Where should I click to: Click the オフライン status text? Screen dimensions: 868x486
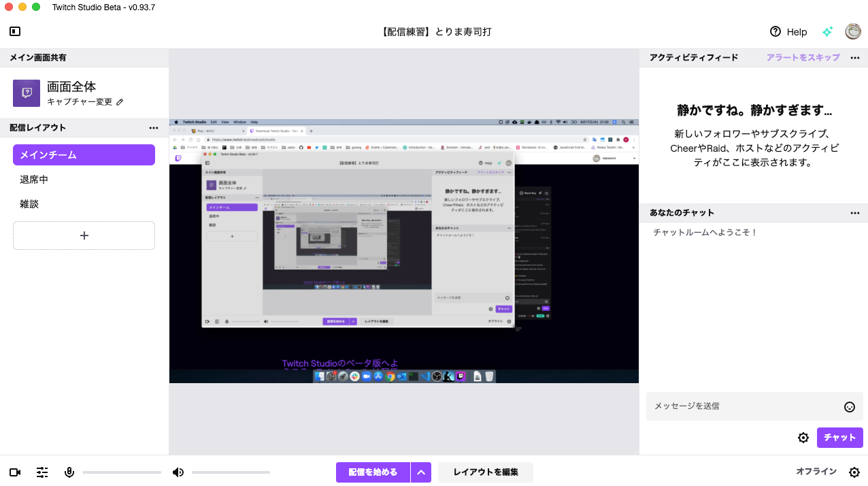pos(816,472)
